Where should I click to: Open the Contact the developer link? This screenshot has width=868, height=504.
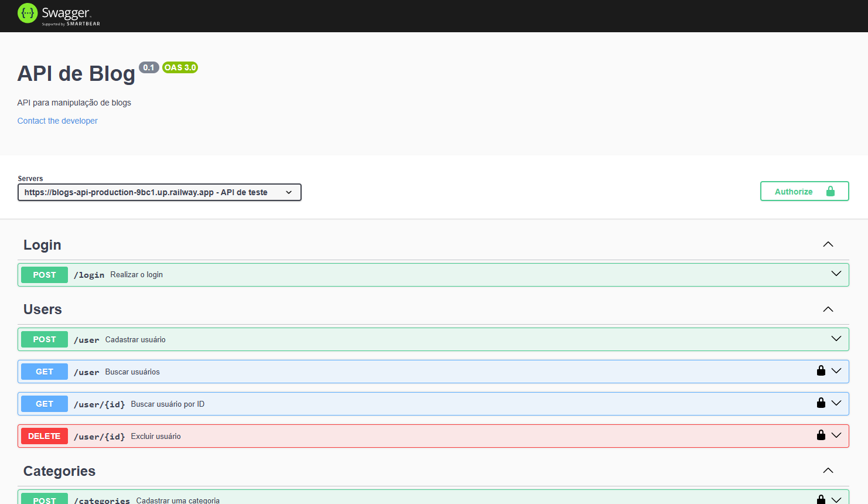tap(57, 121)
